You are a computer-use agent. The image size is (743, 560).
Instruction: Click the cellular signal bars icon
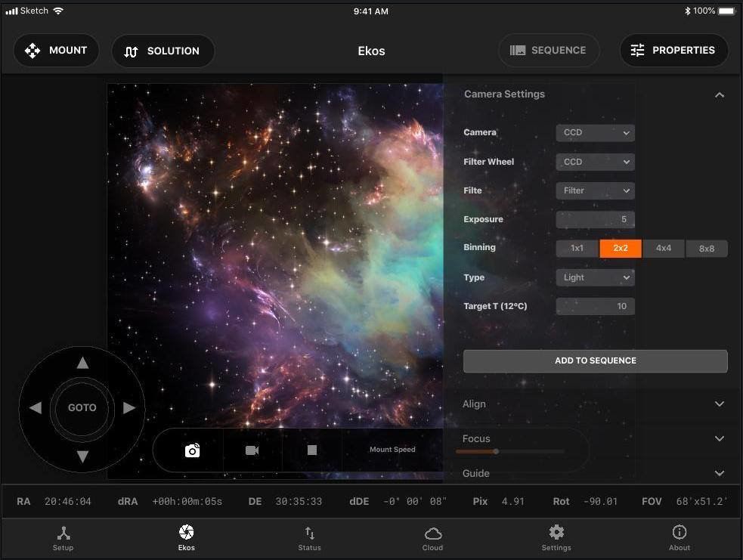click(x=11, y=11)
